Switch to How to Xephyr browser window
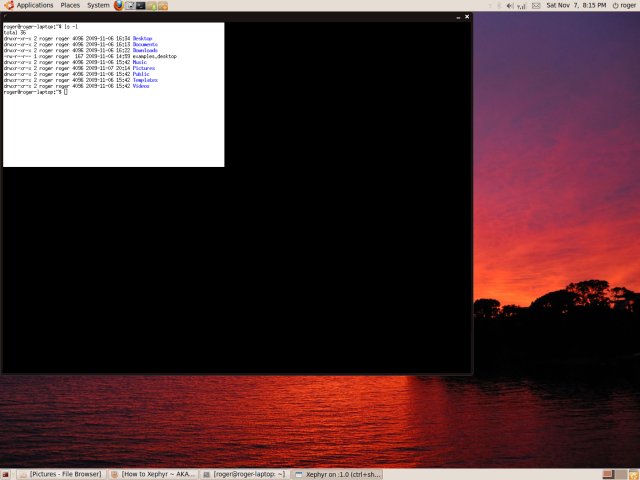The height and width of the screenshot is (480, 640). (153, 474)
